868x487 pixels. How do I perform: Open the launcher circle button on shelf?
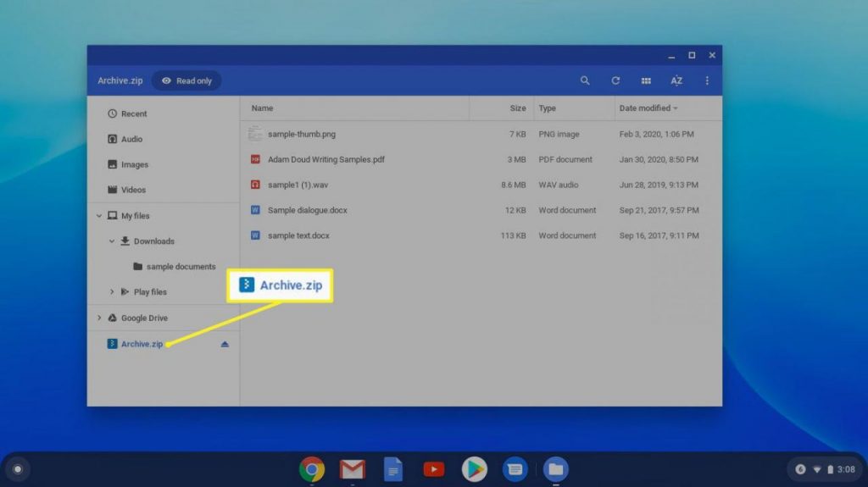pos(18,469)
